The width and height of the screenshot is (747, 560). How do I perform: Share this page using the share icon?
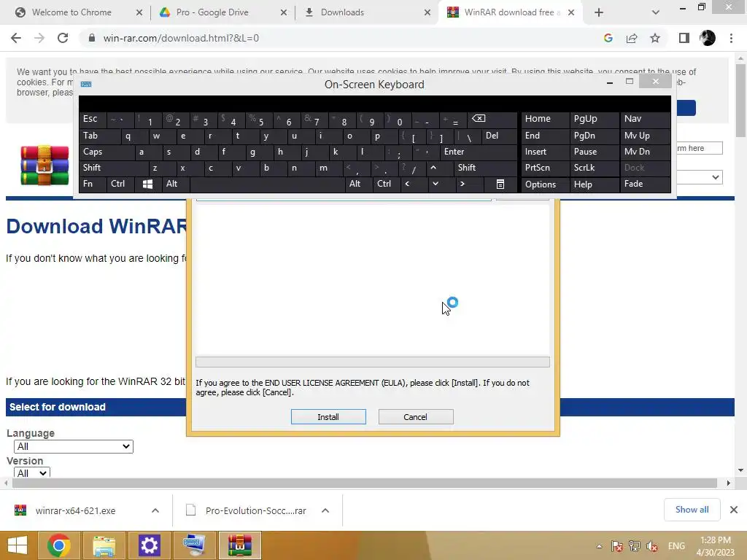[632, 38]
